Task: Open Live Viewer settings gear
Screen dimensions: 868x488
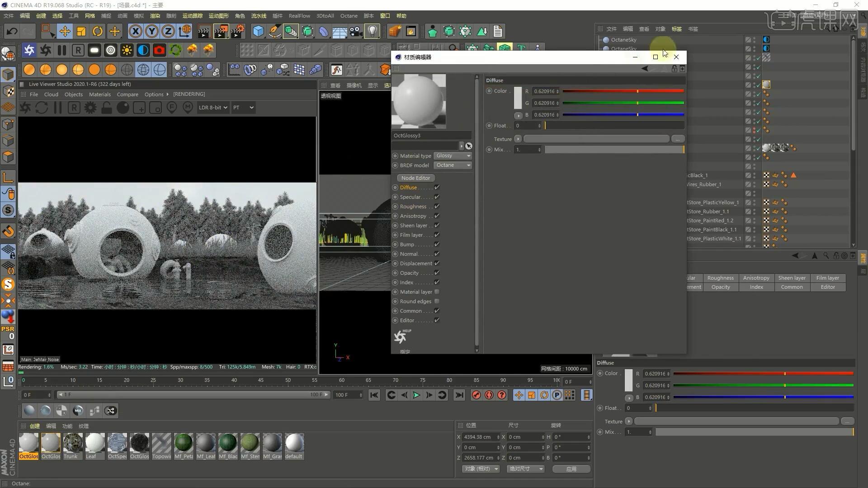Action: [x=90, y=108]
